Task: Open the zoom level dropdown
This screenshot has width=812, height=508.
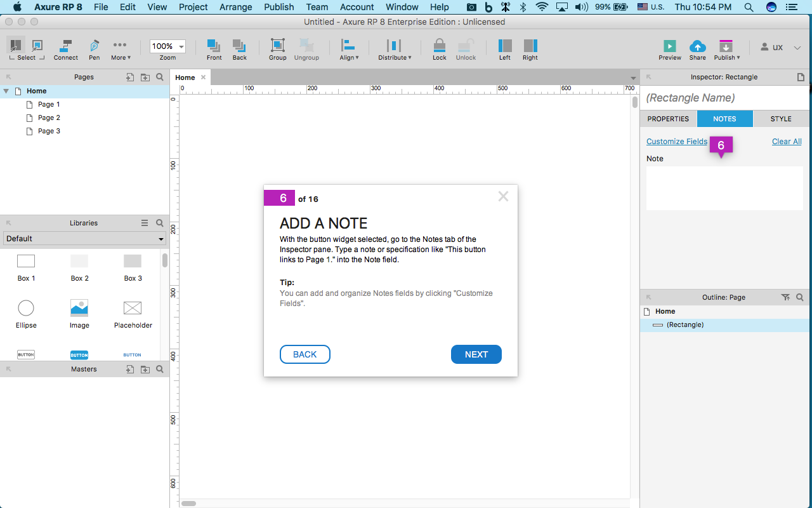Action: pyautogui.click(x=181, y=46)
